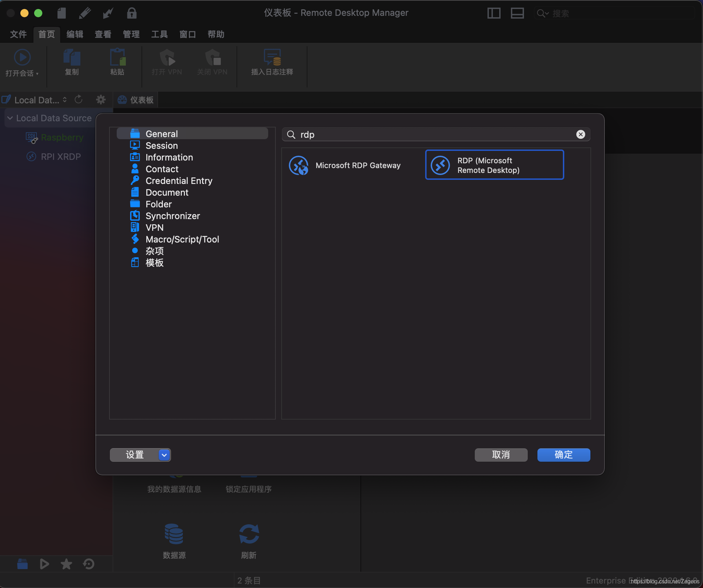Open the 窗口 menu
Viewport: 703px width, 588px height.
click(x=188, y=34)
